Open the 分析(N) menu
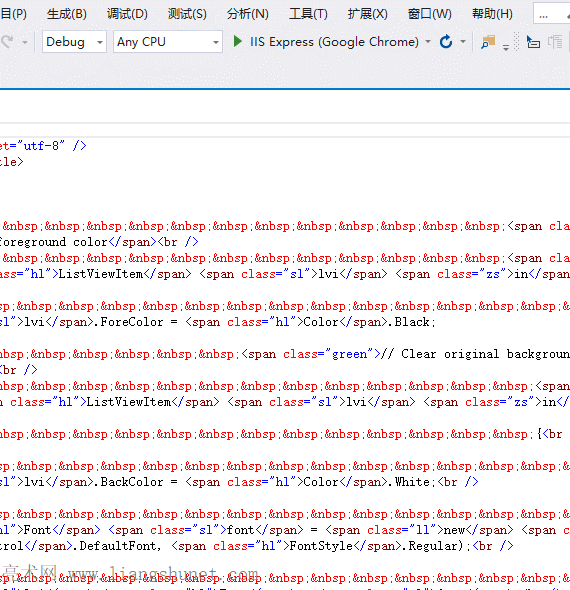Viewport: 570px width, 590px height. click(x=248, y=14)
